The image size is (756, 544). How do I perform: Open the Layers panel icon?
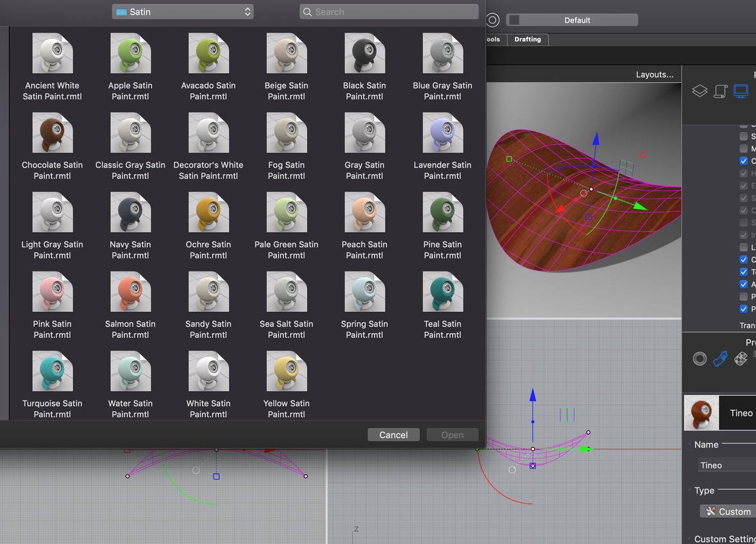(x=700, y=90)
